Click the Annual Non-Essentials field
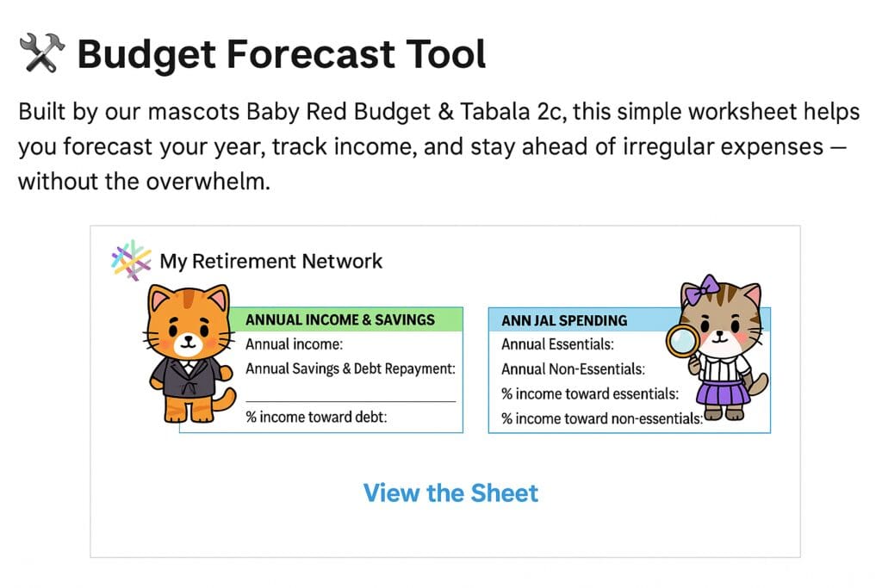This screenshot has width=882, height=588. pyautogui.click(x=573, y=368)
